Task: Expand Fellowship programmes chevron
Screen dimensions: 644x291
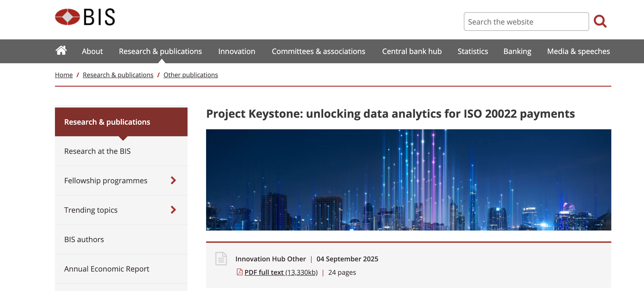Action: (x=173, y=180)
